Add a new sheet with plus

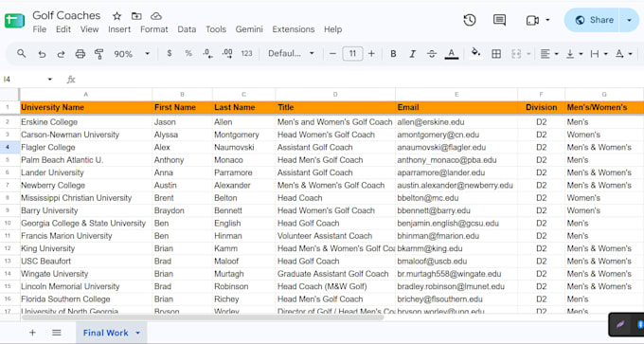click(32, 333)
